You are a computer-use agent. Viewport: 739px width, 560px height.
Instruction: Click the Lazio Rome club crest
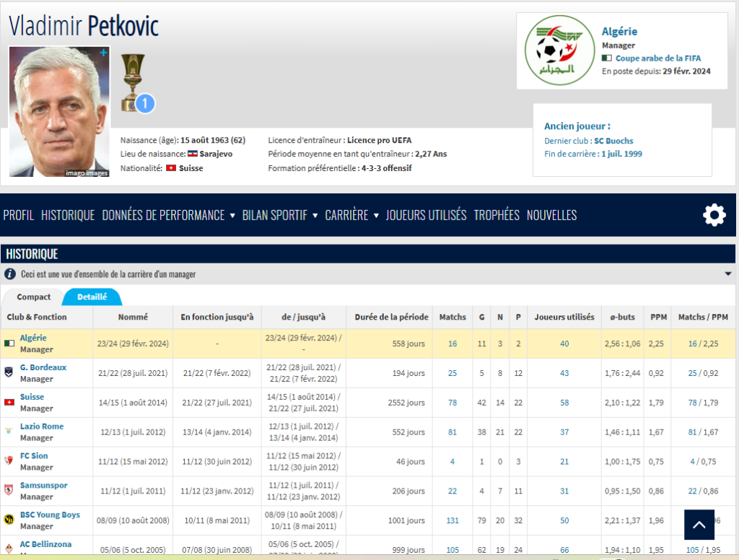[9, 432]
